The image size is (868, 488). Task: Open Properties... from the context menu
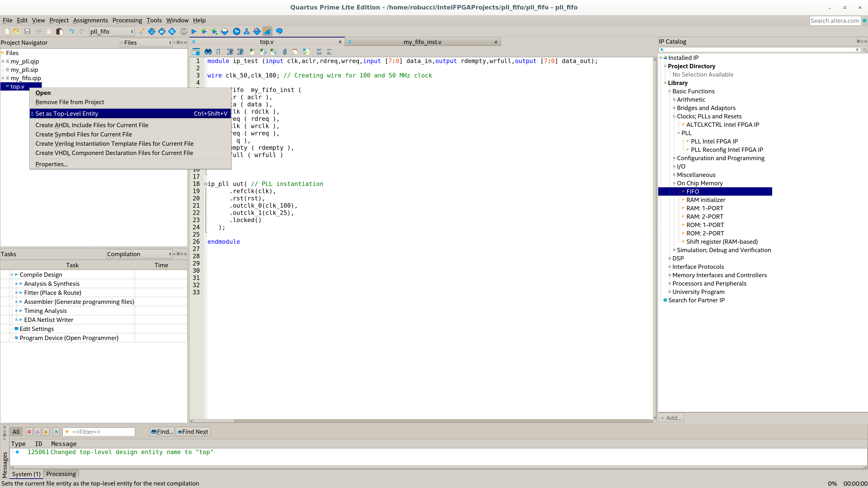point(52,164)
